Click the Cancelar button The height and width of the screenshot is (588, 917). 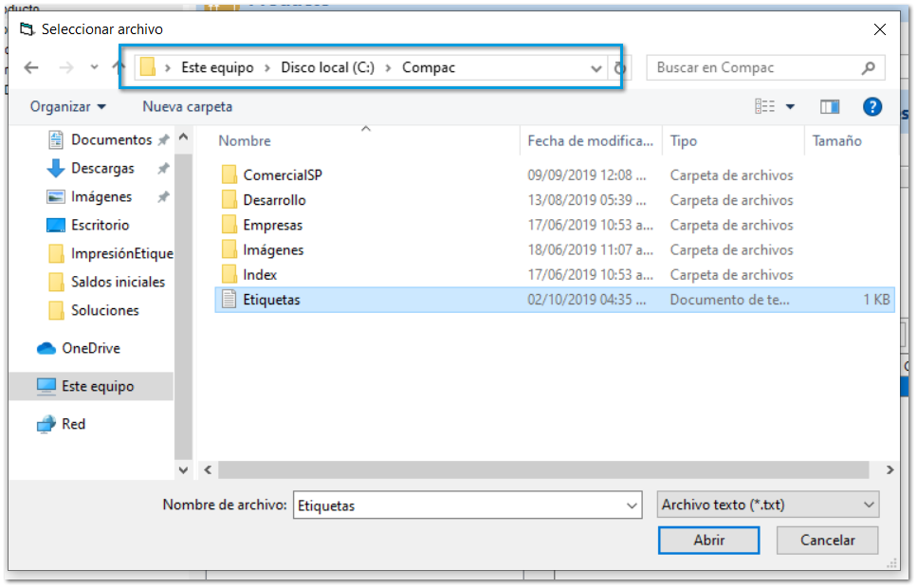tap(827, 541)
